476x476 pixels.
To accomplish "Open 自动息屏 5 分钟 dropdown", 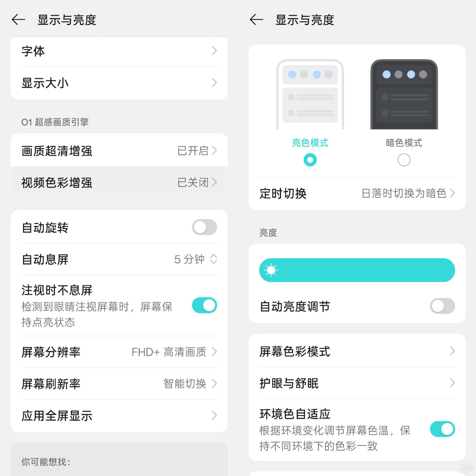I will [119, 259].
